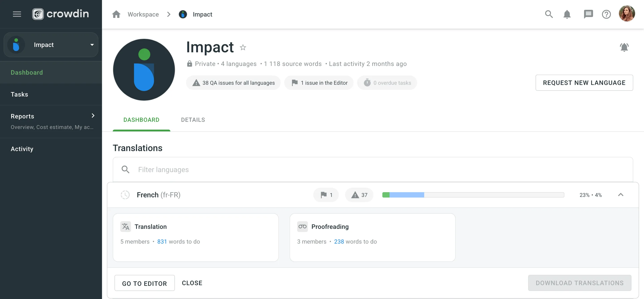Star the Impact project

click(x=243, y=47)
